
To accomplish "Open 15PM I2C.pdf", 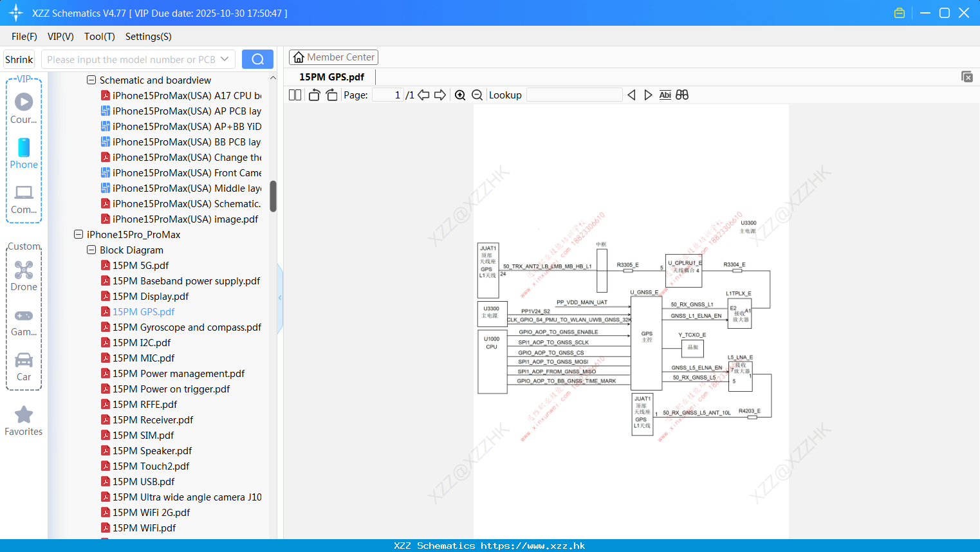I will [x=142, y=342].
